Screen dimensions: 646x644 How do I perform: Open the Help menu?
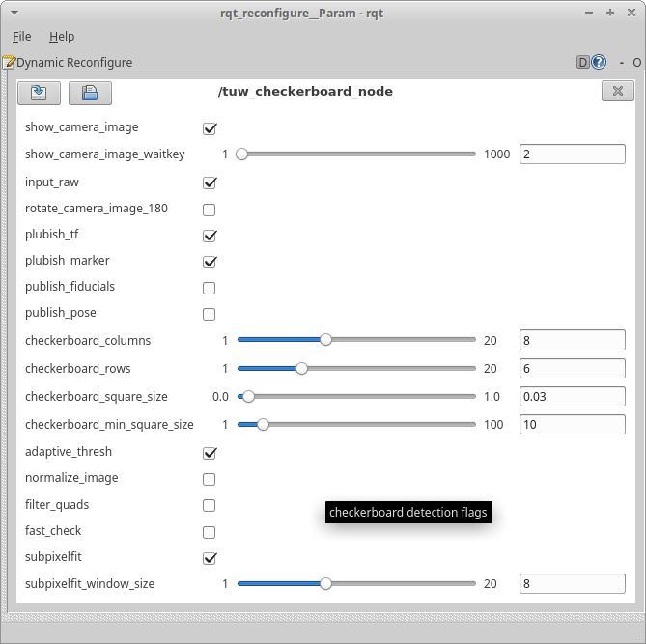pos(62,37)
